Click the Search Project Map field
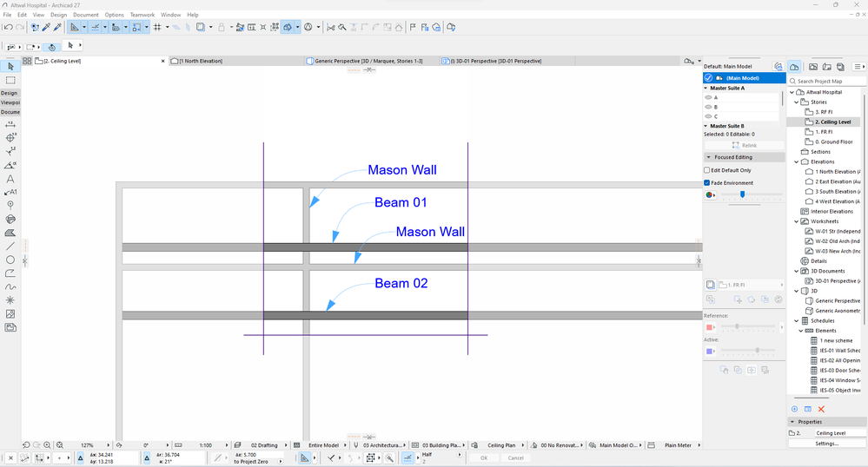This screenshot has width=868, height=467. point(827,81)
